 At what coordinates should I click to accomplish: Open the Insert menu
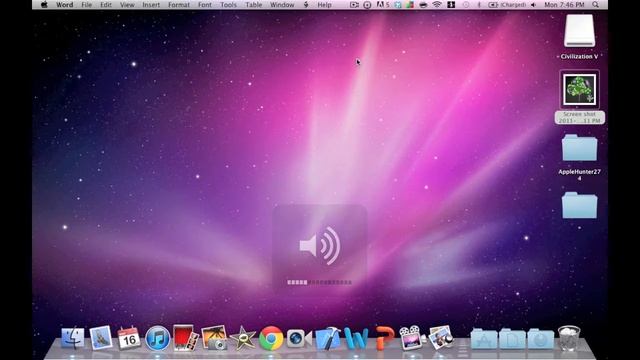coord(151,5)
